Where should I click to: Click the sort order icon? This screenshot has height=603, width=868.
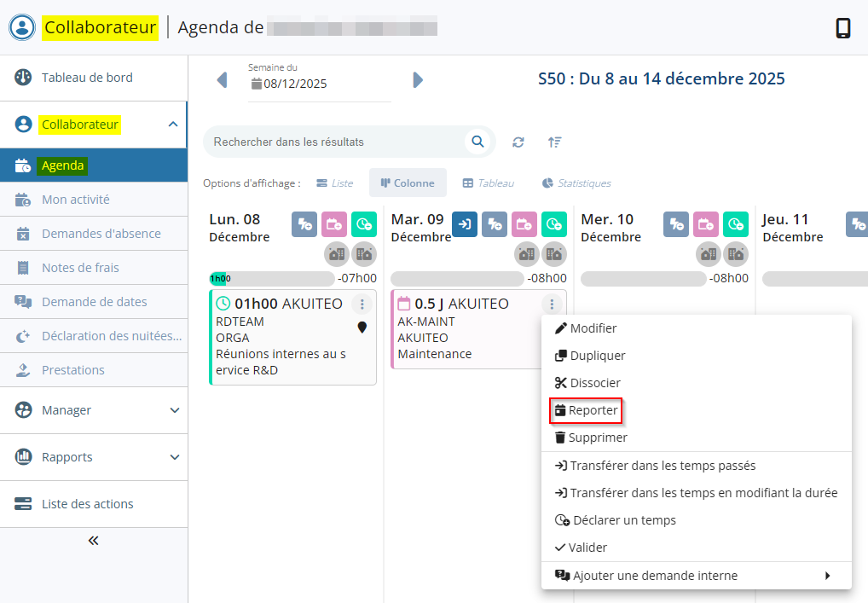[554, 142]
